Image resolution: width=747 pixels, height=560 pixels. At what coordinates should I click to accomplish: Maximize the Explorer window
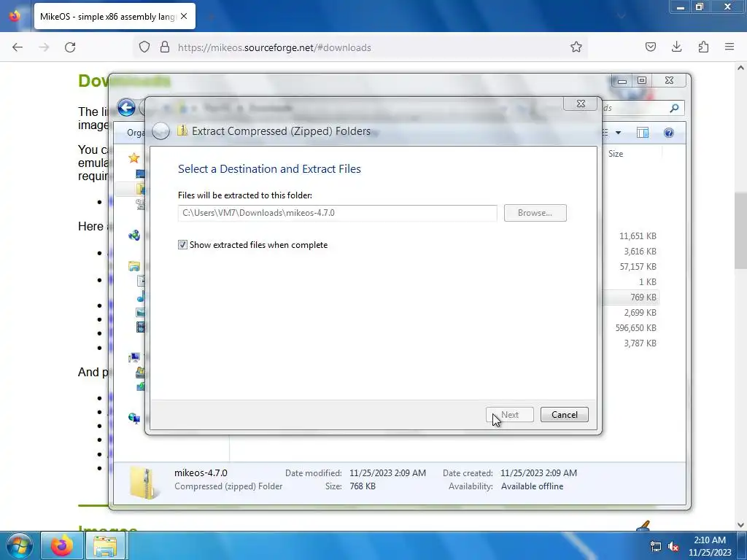click(x=642, y=80)
